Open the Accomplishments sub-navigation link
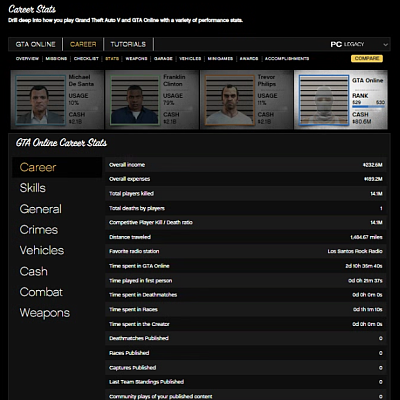 coord(287,59)
